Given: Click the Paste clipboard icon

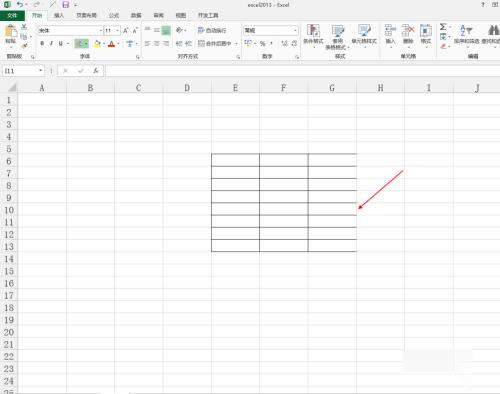Looking at the screenshot, I should pos(11,32).
